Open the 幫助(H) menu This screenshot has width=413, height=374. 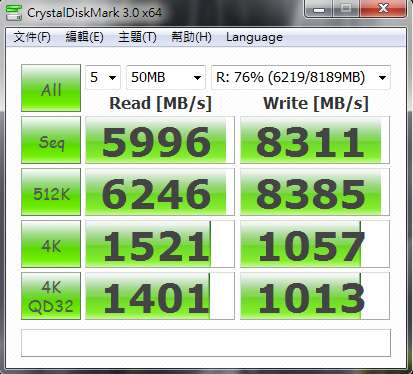tap(191, 37)
